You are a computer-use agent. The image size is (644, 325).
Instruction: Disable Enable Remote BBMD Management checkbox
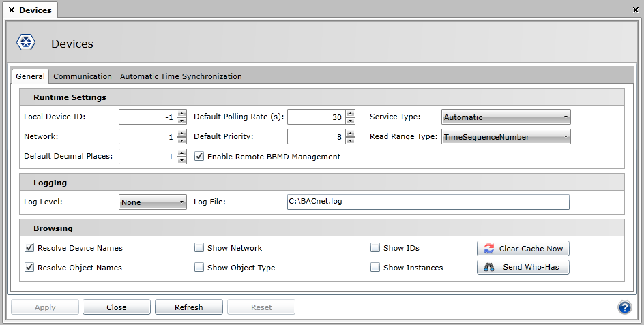(x=200, y=157)
